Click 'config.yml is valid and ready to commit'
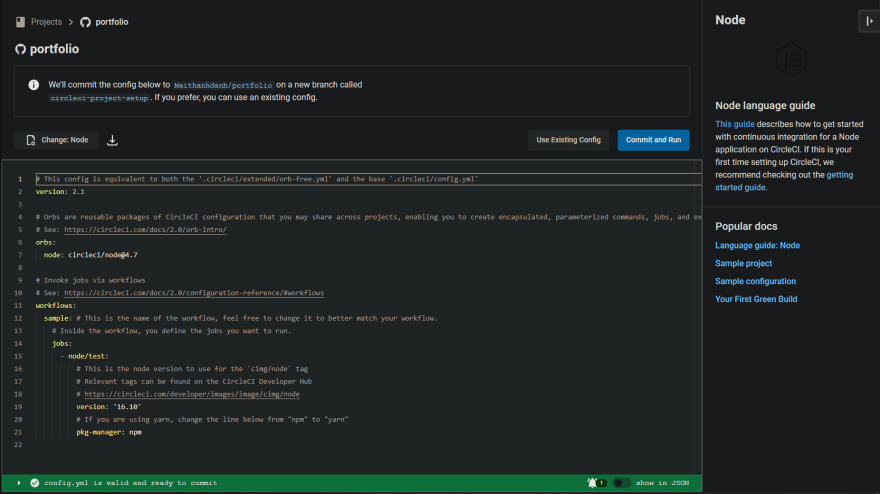Screen dimensions: 880x494 pyautogui.click(x=131, y=483)
